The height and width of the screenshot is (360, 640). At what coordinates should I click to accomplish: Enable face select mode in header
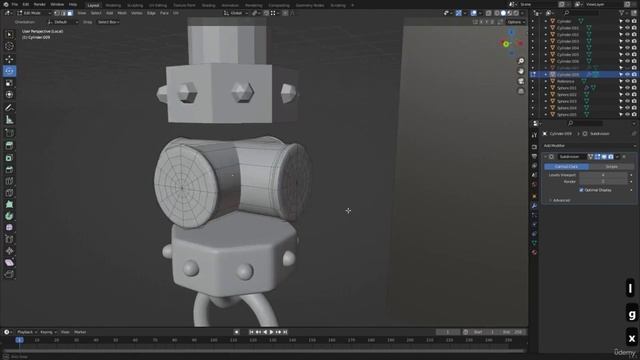click(70, 13)
